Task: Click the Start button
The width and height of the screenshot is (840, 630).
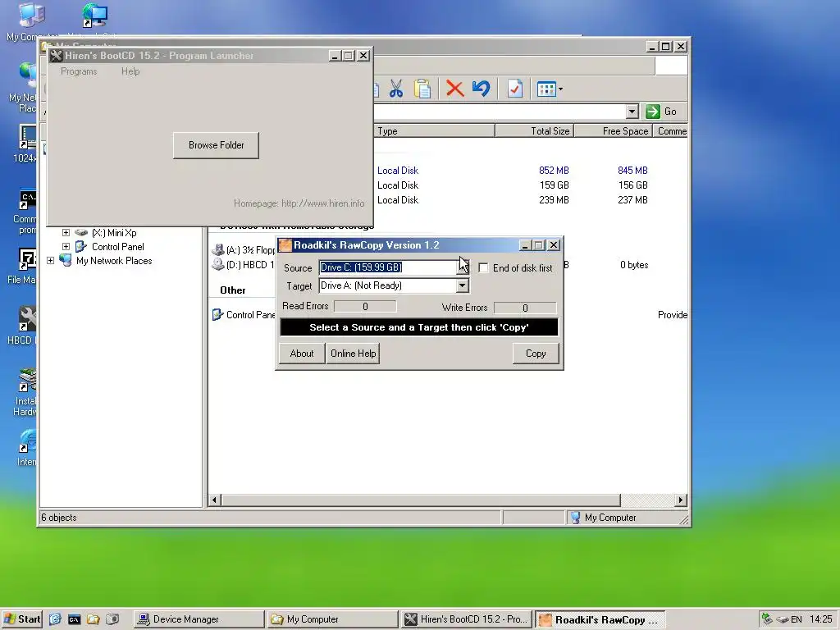Action: pyautogui.click(x=21, y=619)
